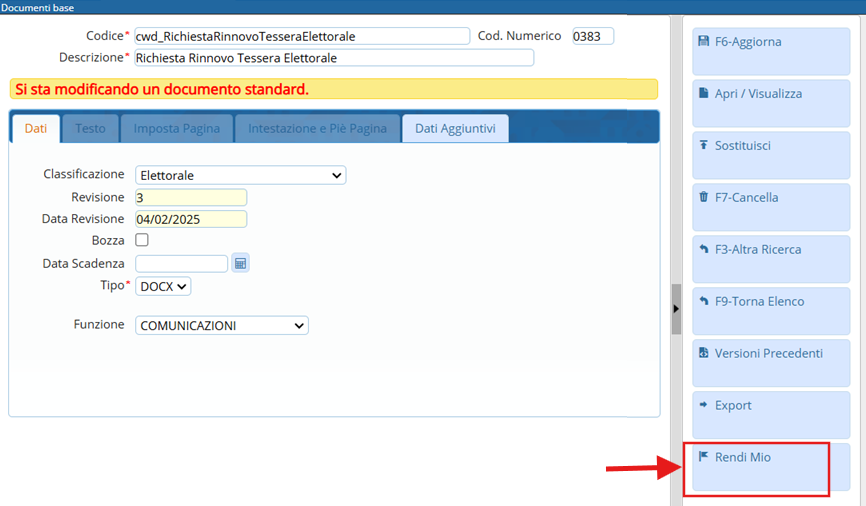Image resolution: width=866 pixels, height=506 pixels.
Task: Select the Dati Aggiuntivi tab
Action: 455,129
